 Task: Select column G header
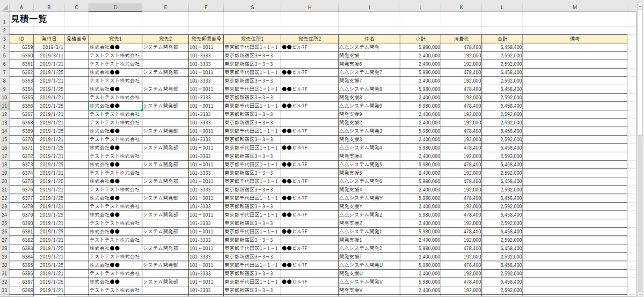(x=252, y=8)
